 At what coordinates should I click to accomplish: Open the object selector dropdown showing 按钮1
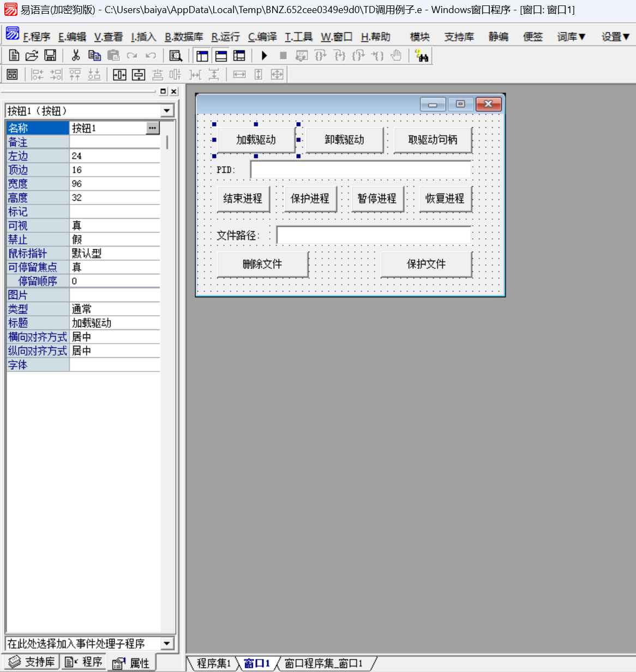coord(167,110)
